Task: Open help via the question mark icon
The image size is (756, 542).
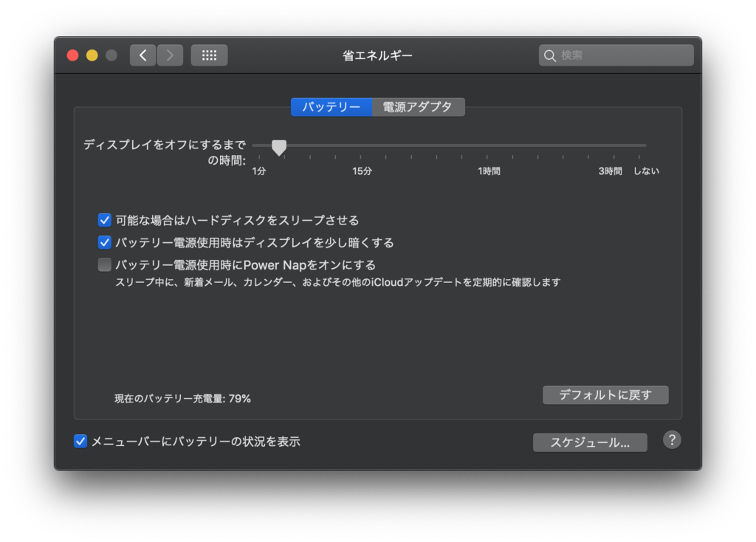Action: pos(672,441)
